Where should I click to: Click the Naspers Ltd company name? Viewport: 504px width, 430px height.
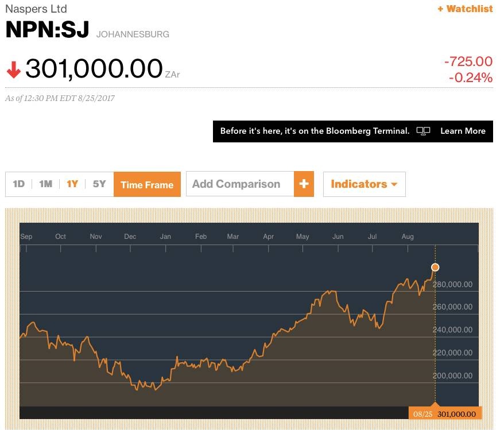tap(36, 9)
